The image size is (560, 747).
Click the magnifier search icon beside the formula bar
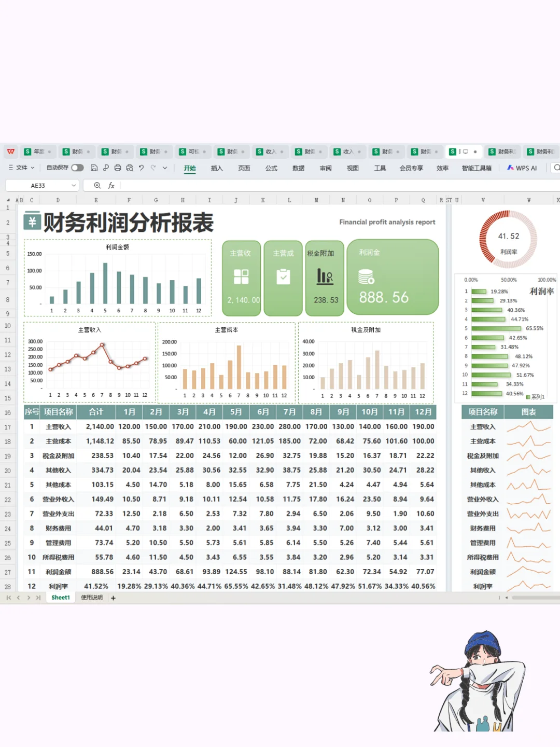pyautogui.click(x=96, y=185)
